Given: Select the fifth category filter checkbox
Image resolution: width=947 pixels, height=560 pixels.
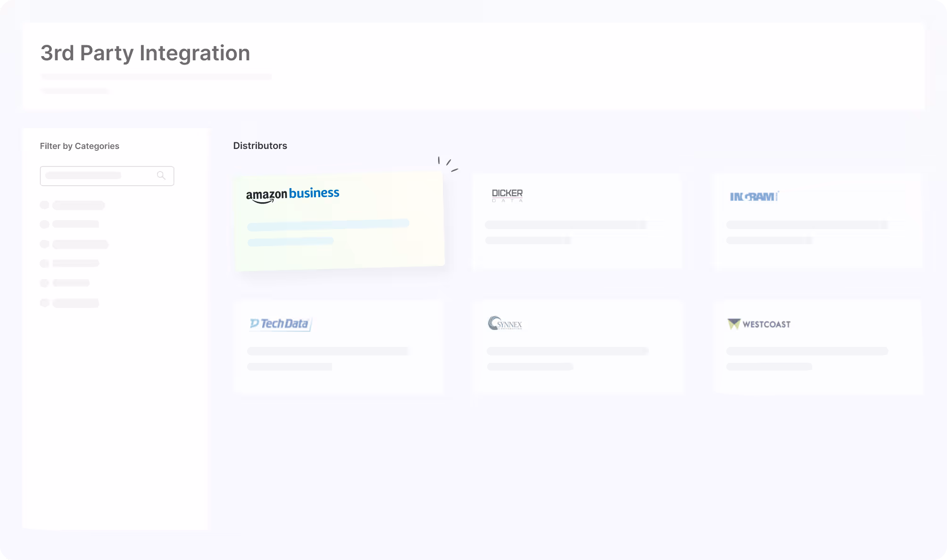Looking at the screenshot, I should 45,283.
